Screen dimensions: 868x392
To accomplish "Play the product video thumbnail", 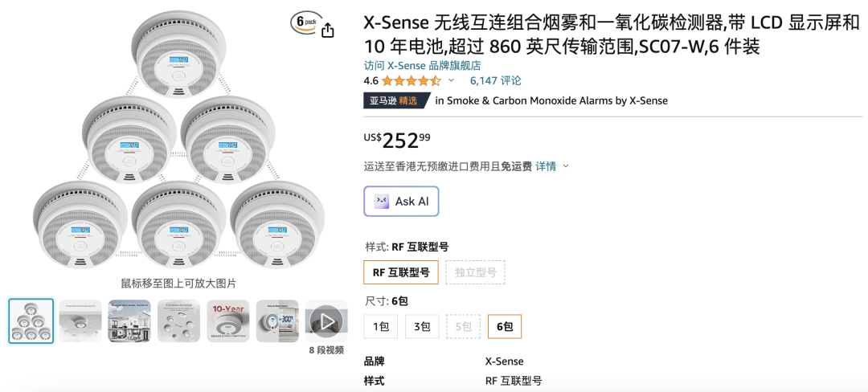I will (x=326, y=321).
